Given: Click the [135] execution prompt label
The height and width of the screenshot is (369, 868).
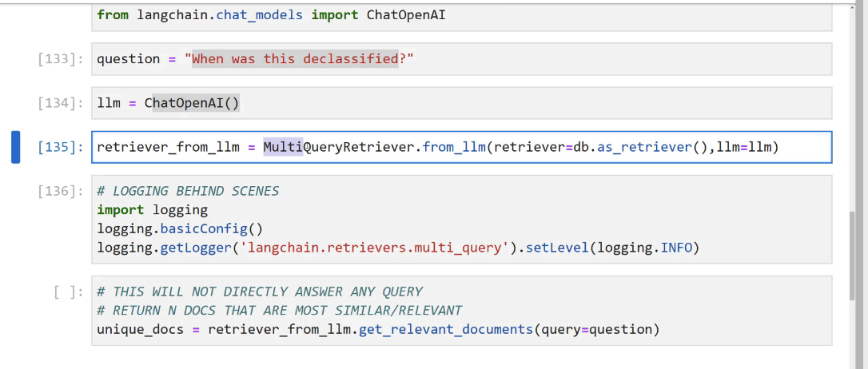Looking at the screenshot, I should pyautogui.click(x=60, y=148).
